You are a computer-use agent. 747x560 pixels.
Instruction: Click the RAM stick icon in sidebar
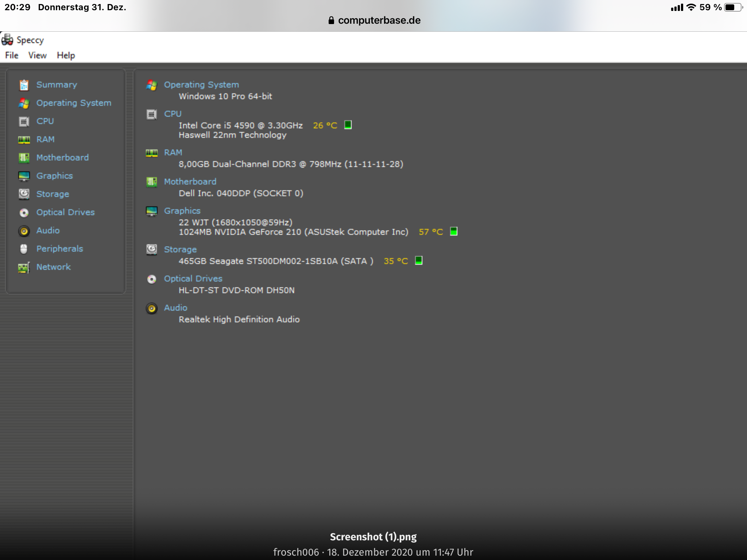[x=24, y=140]
